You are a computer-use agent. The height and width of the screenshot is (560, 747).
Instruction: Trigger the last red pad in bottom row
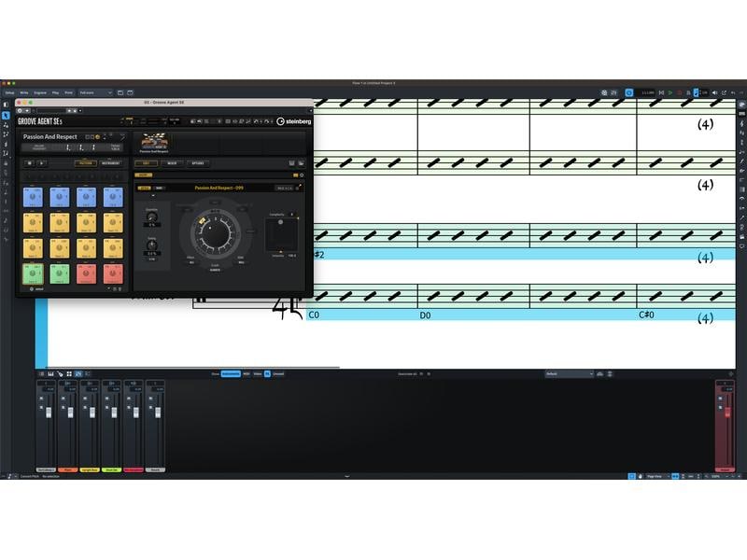click(x=113, y=273)
